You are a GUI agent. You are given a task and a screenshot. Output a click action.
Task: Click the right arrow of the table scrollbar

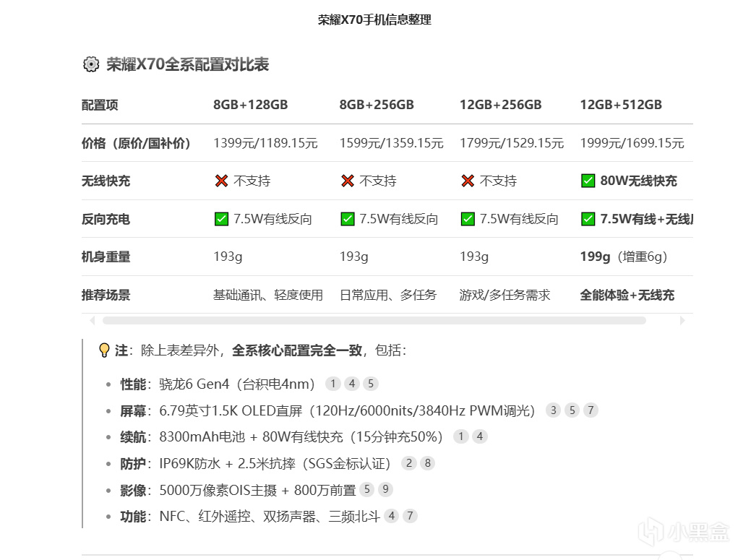point(682,320)
